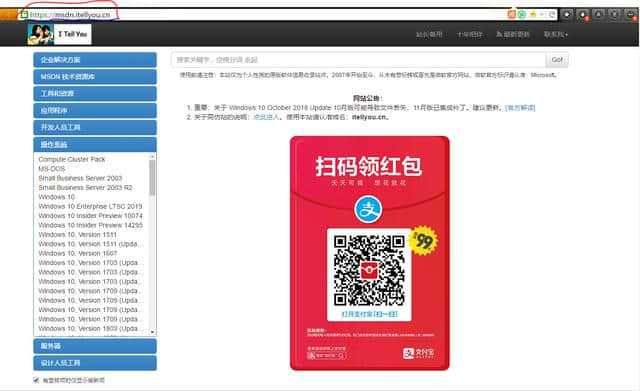
Task: Click the Alipay logo circle on the red envelope
Action: (x=367, y=209)
